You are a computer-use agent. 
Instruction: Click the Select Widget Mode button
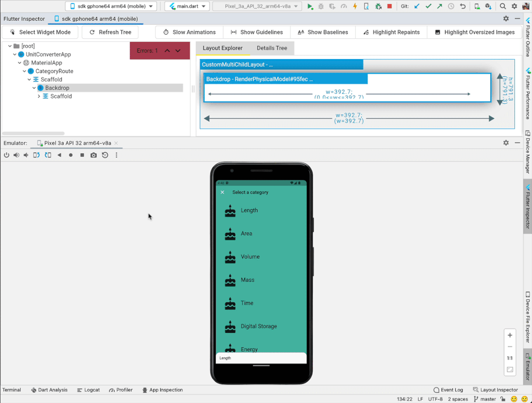point(40,32)
